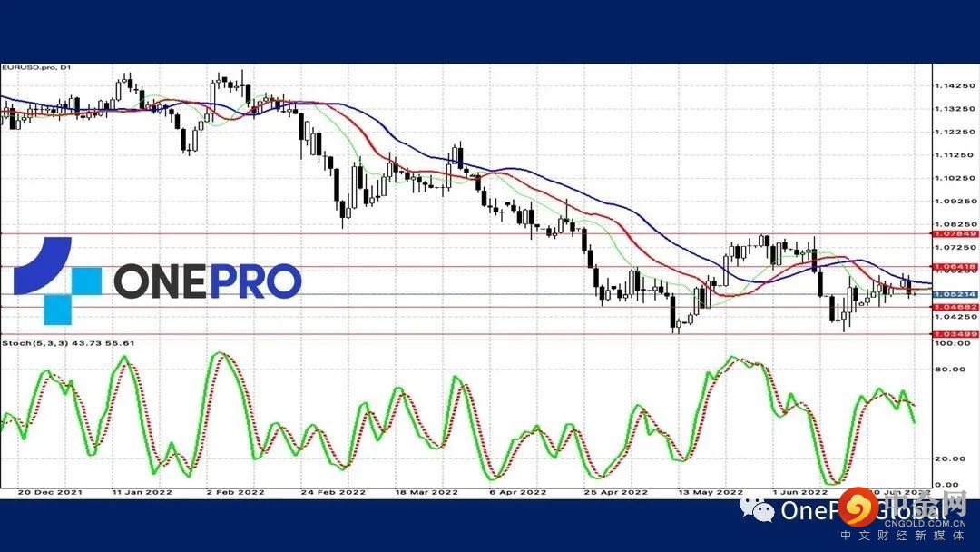Viewport: 980px width, 552px height.
Task: Select the 20 Dec 2021 date label
Action: (x=50, y=493)
